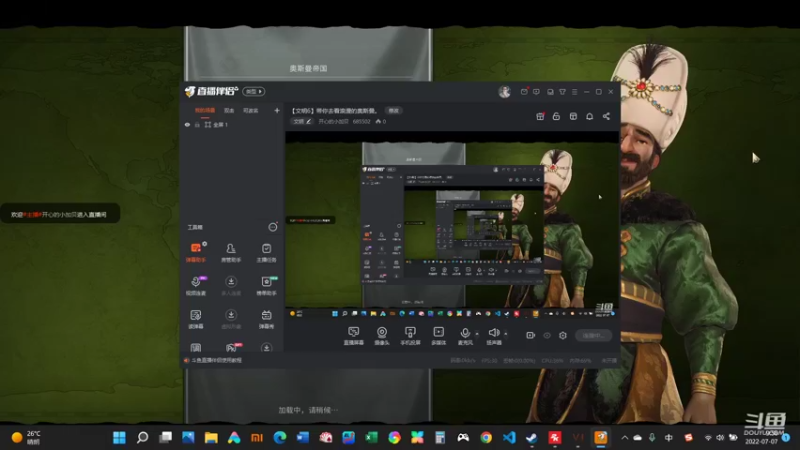Click the greyed streaming status button bottom right
The height and width of the screenshot is (450, 800).
pyautogui.click(x=593, y=335)
